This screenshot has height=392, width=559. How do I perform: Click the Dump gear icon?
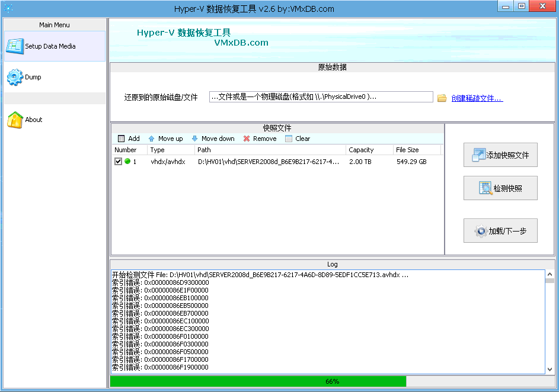15,77
